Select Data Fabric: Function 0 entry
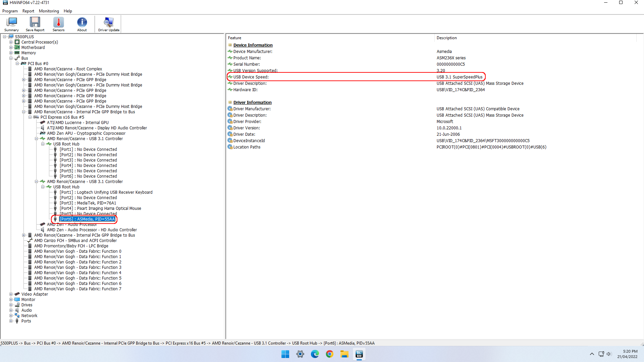644x362 pixels. pyautogui.click(x=78, y=251)
